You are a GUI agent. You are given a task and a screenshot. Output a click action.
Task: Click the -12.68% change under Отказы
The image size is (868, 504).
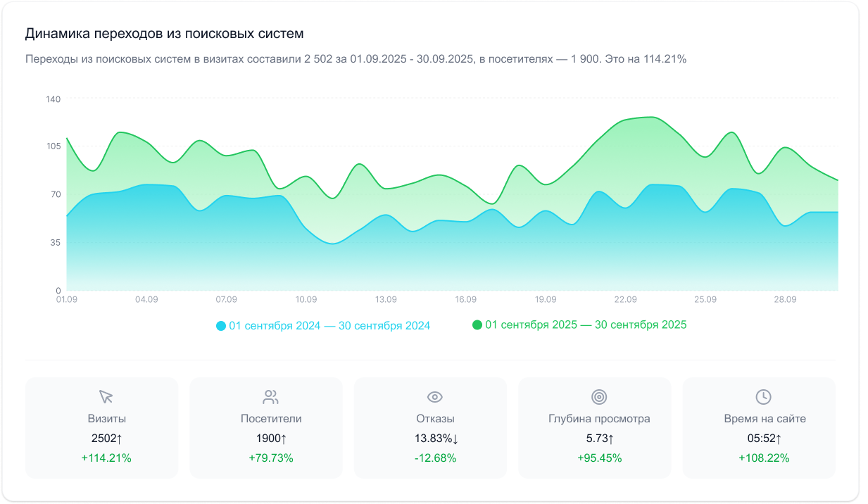point(435,458)
